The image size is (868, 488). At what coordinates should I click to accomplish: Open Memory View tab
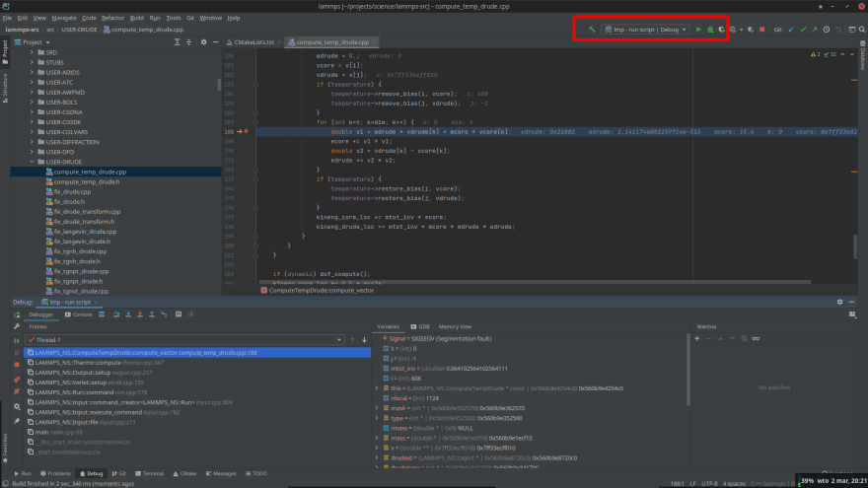point(455,327)
